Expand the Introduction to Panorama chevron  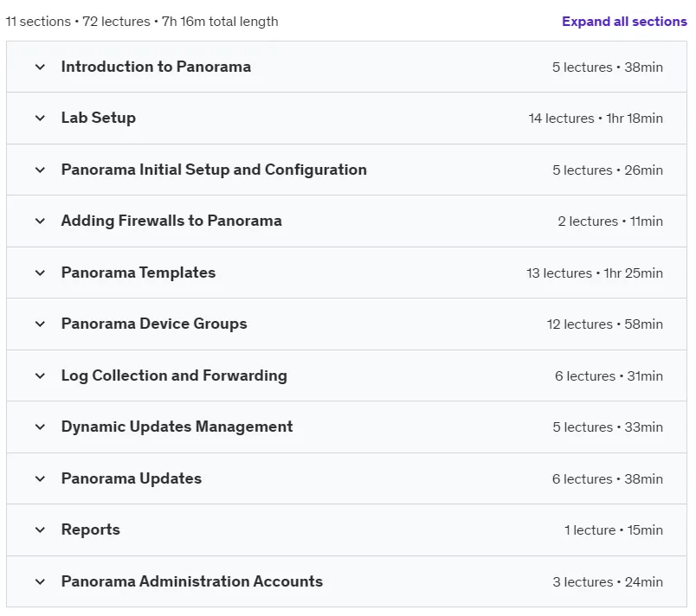point(40,67)
